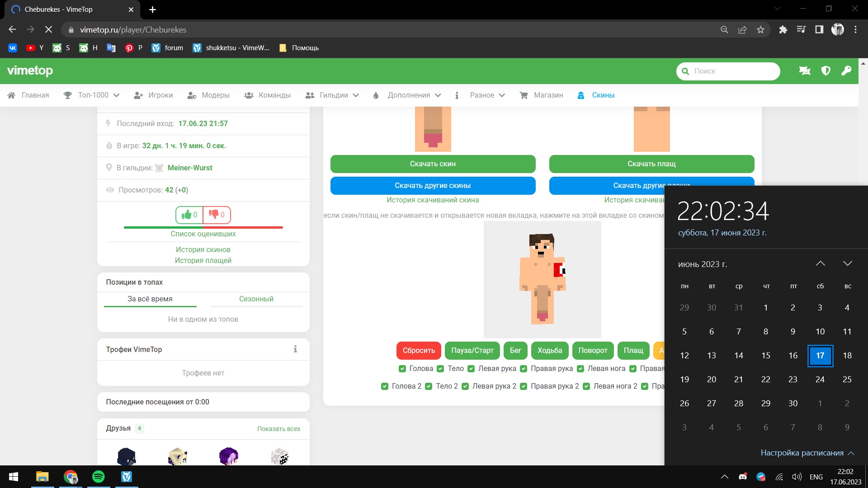Uncheck the Голова checkbox
868x488 pixels.
click(402, 369)
